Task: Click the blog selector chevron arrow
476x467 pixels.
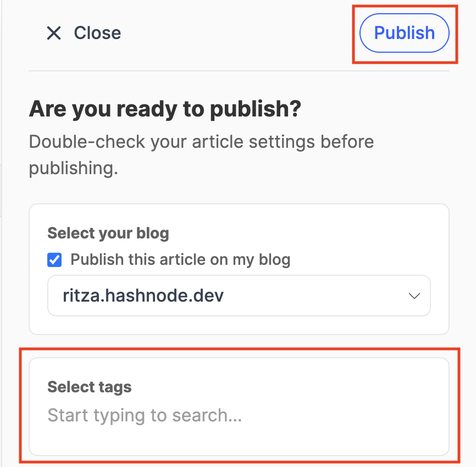Action: pyautogui.click(x=414, y=296)
